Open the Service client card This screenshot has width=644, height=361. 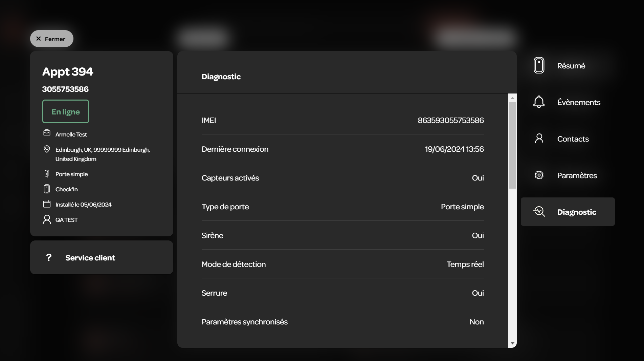[102, 257]
